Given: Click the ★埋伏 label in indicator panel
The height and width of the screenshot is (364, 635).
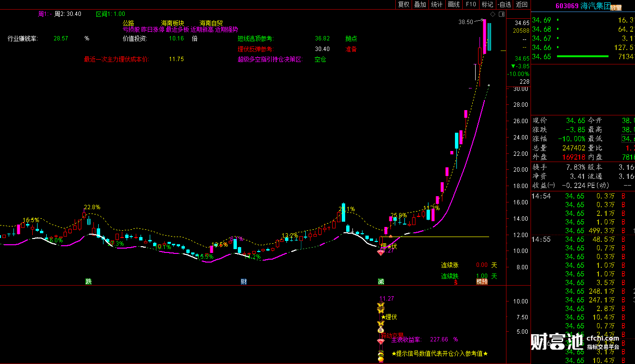Looking at the screenshot, I should (389, 317).
